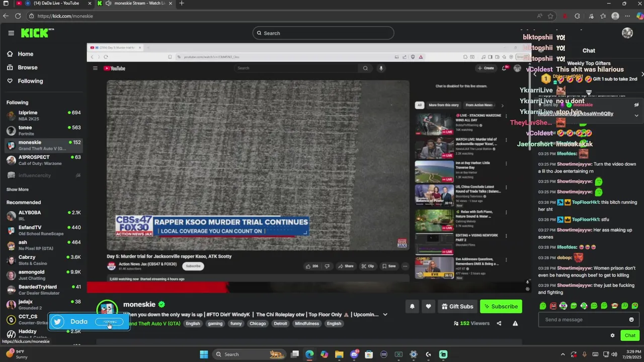Viewport: 644px width, 362px height.
Task: Open asmongold recommended channel
Action: pos(43,275)
